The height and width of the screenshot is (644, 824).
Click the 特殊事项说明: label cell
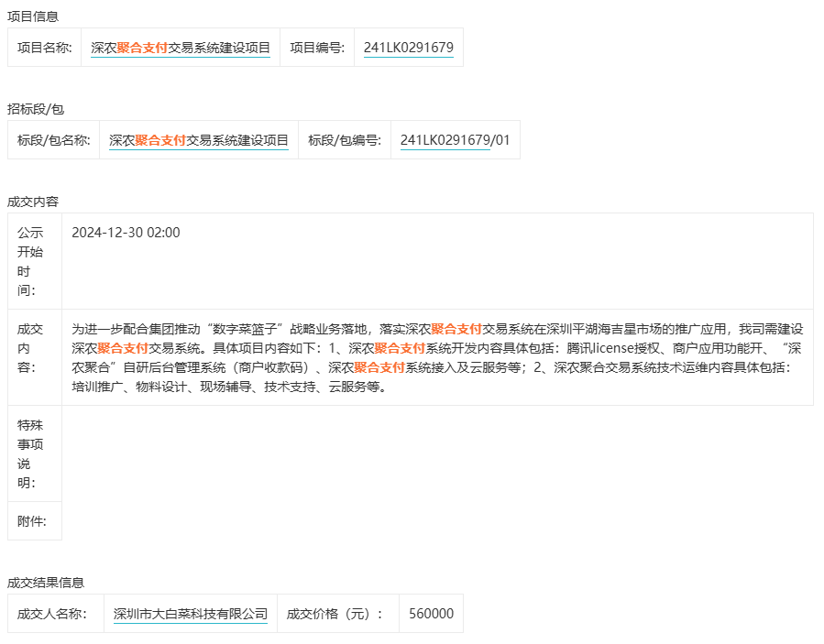click(x=35, y=453)
